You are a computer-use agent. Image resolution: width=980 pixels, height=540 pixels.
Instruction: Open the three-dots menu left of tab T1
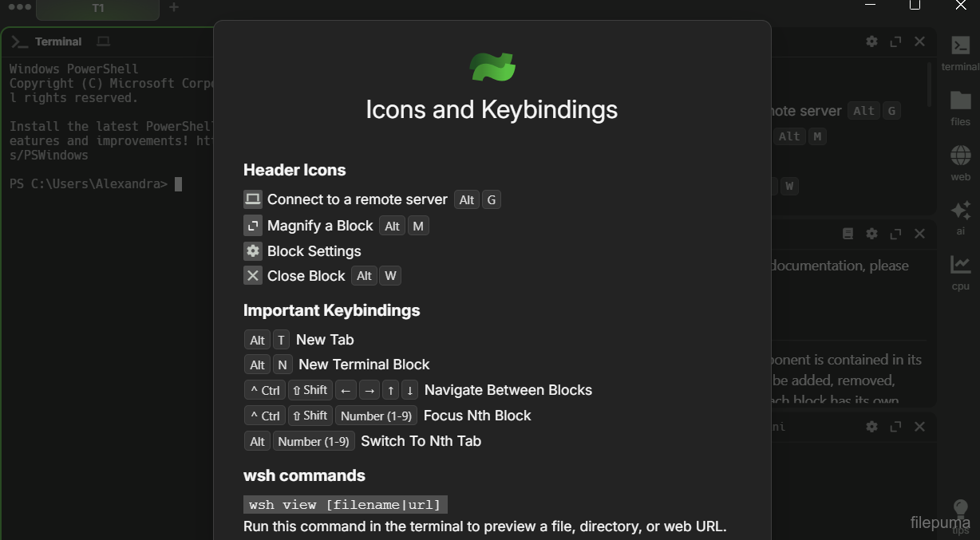click(x=19, y=7)
